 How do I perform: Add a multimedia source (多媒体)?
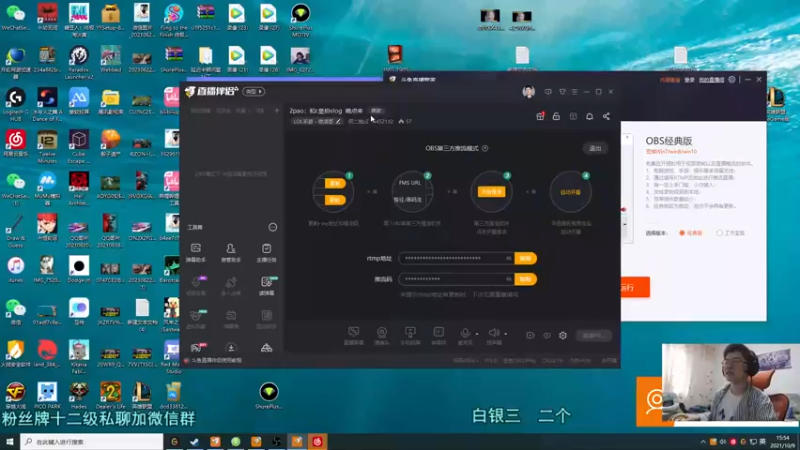(x=438, y=336)
